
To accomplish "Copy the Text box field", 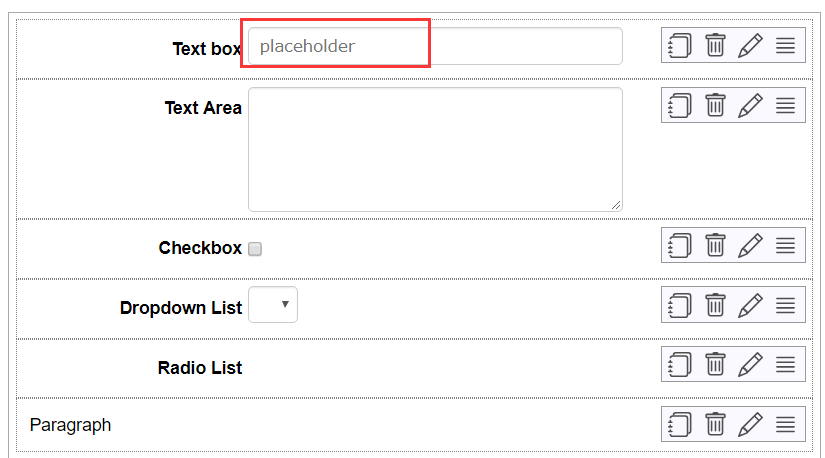I will (679, 45).
